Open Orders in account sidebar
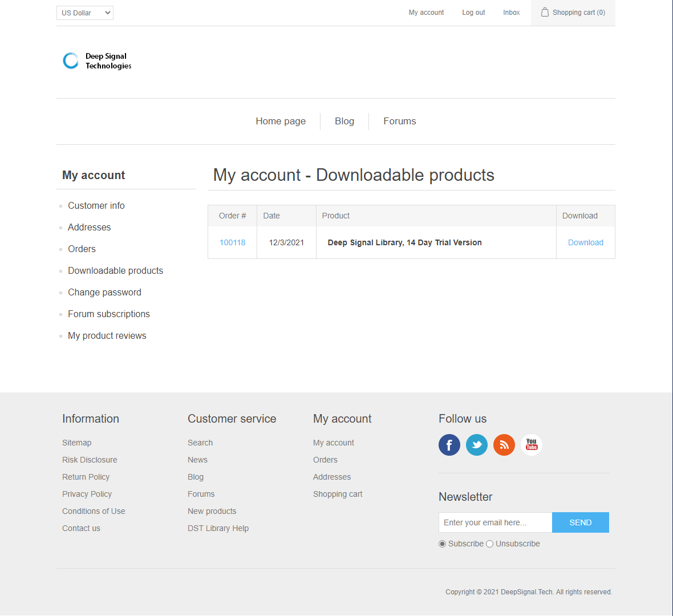 (82, 249)
